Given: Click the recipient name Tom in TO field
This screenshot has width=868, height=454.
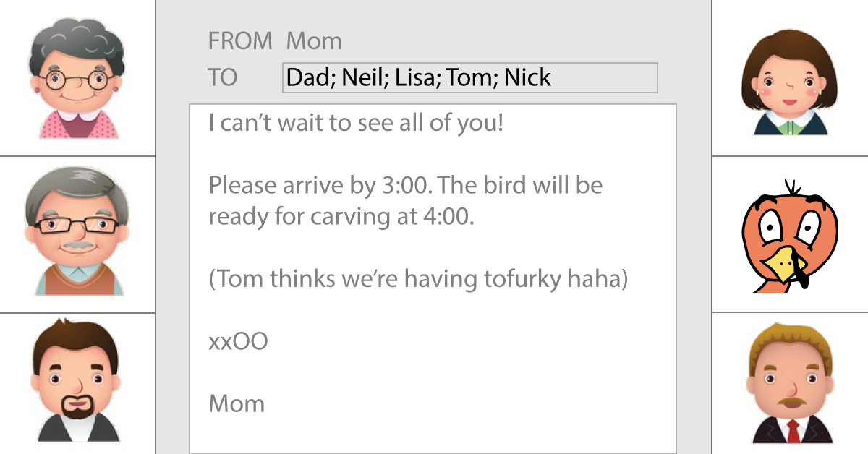Looking at the screenshot, I should point(467,77).
